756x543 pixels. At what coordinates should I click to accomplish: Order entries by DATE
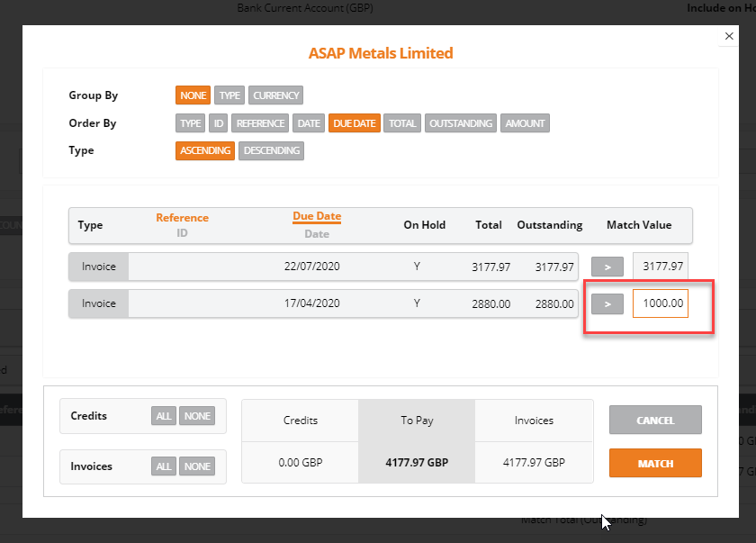(x=309, y=123)
